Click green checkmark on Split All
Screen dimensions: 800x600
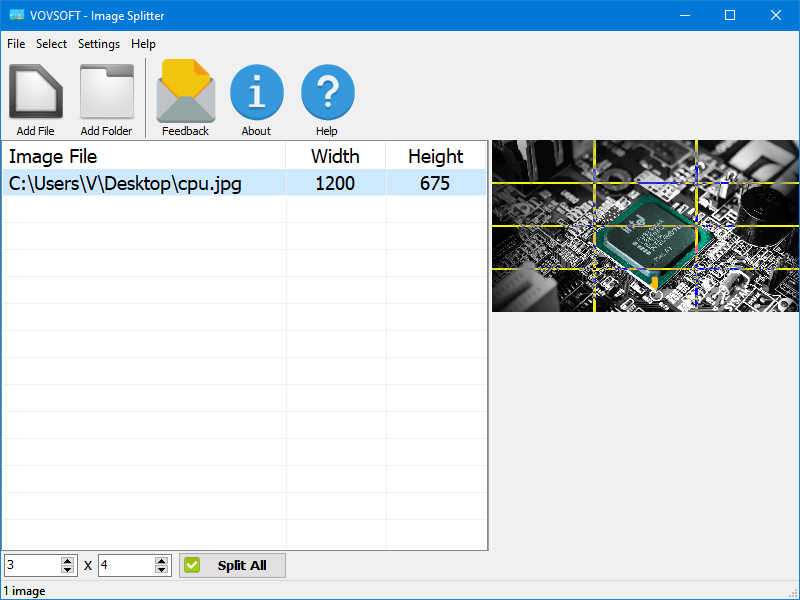click(x=193, y=565)
